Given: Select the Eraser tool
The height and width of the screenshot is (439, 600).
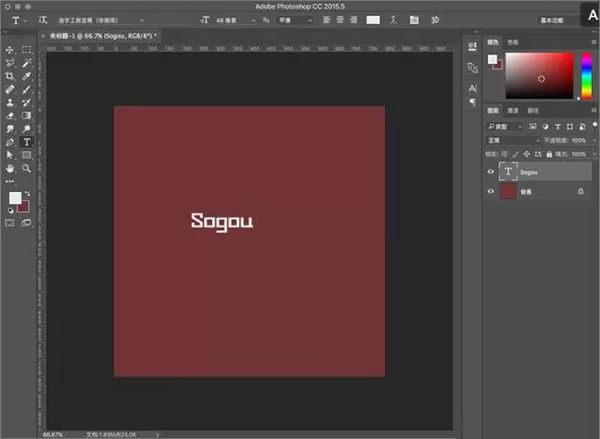Looking at the screenshot, I should point(10,115).
